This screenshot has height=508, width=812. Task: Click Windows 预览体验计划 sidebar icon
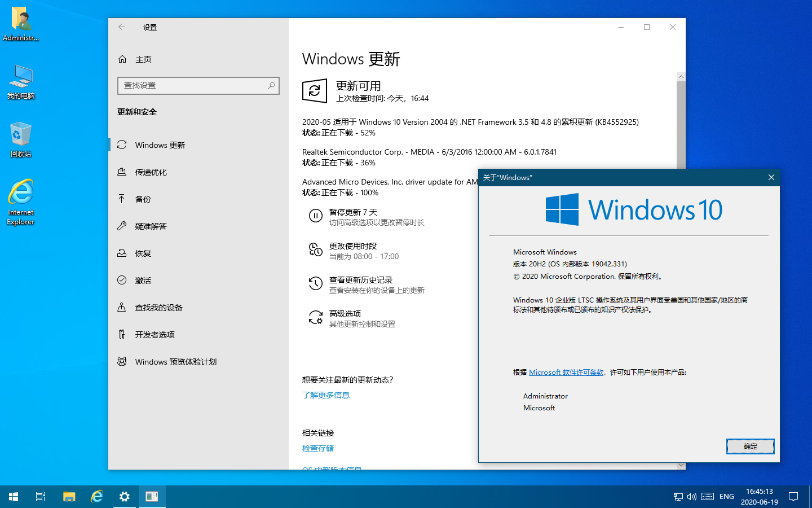pos(122,361)
